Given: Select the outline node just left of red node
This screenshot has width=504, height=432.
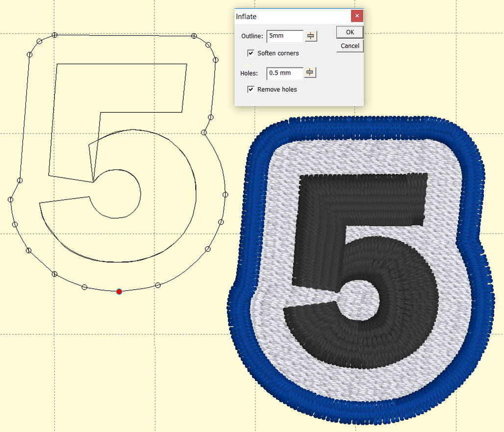Looking at the screenshot, I should (84, 287).
